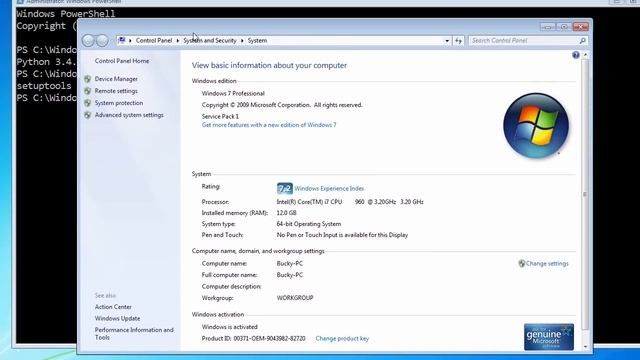The image size is (640, 360).
Task: Go to System and Security breadcrumb
Action: [210, 40]
